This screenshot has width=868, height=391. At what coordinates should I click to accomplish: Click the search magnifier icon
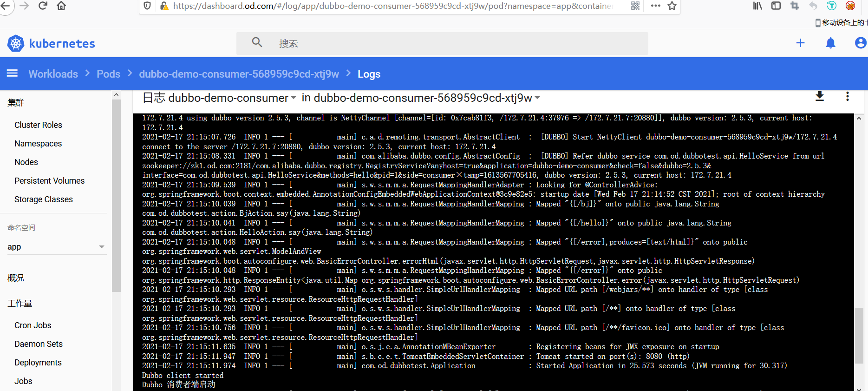point(257,42)
